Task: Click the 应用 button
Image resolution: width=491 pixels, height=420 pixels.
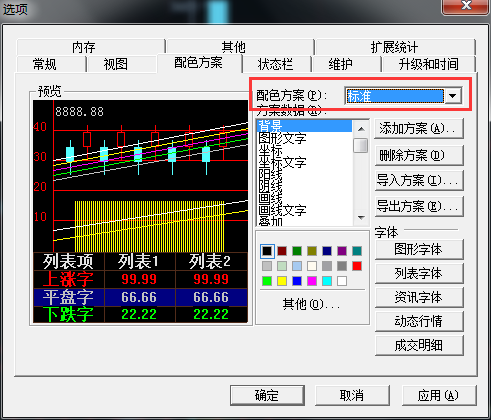Action: 439,396
